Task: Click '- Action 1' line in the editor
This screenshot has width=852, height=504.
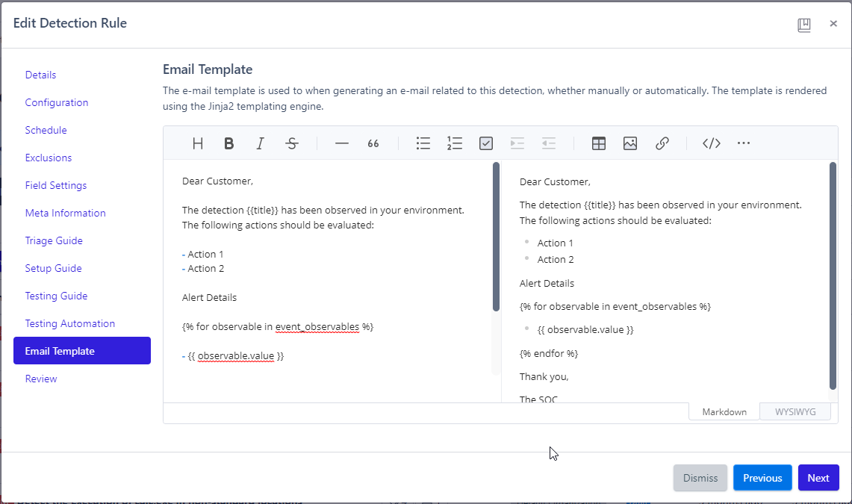Action: click(x=202, y=254)
